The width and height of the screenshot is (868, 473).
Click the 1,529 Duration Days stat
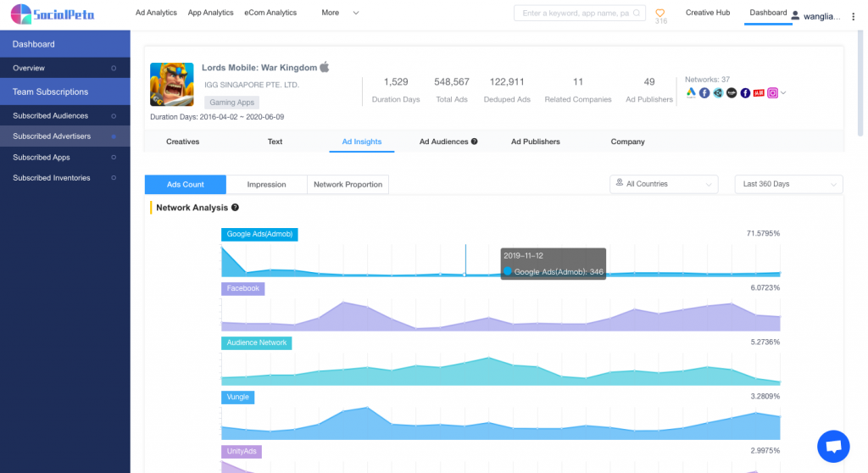[x=396, y=90]
